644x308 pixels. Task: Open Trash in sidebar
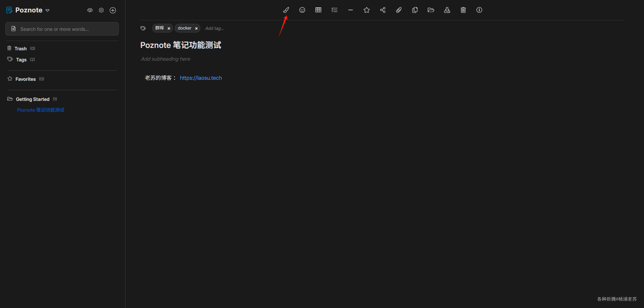21,49
